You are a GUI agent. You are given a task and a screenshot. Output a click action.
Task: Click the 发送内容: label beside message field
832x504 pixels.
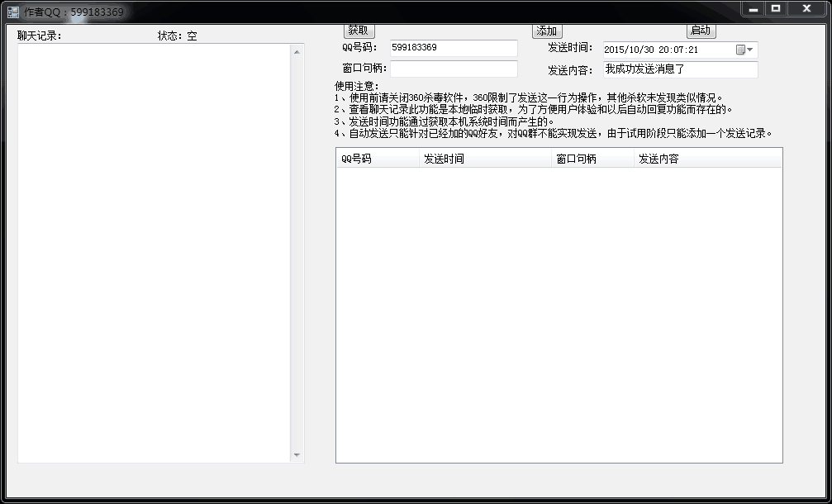(x=570, y=70)
